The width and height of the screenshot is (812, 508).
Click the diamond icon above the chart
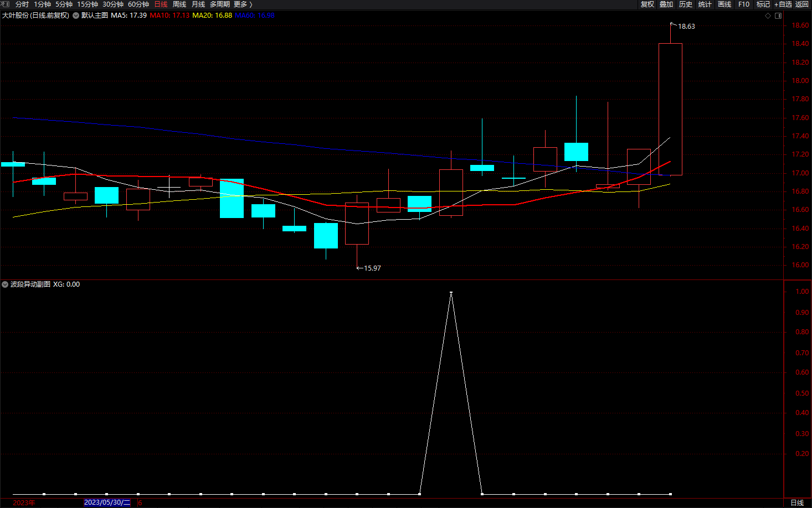768,15
